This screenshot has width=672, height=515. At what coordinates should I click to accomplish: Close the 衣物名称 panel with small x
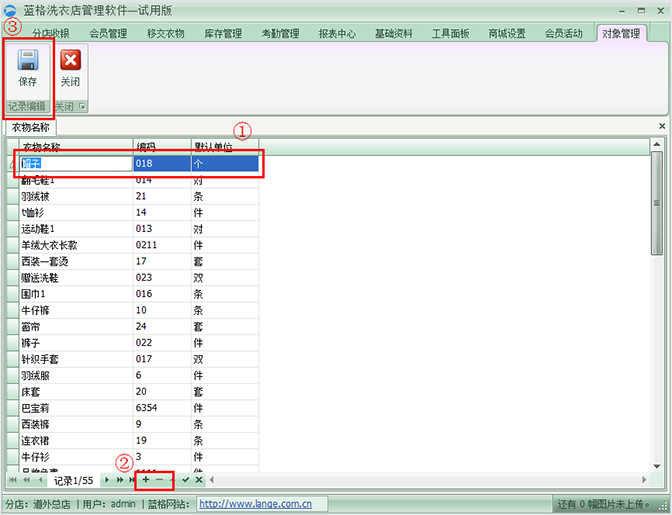tap(662, 127)
